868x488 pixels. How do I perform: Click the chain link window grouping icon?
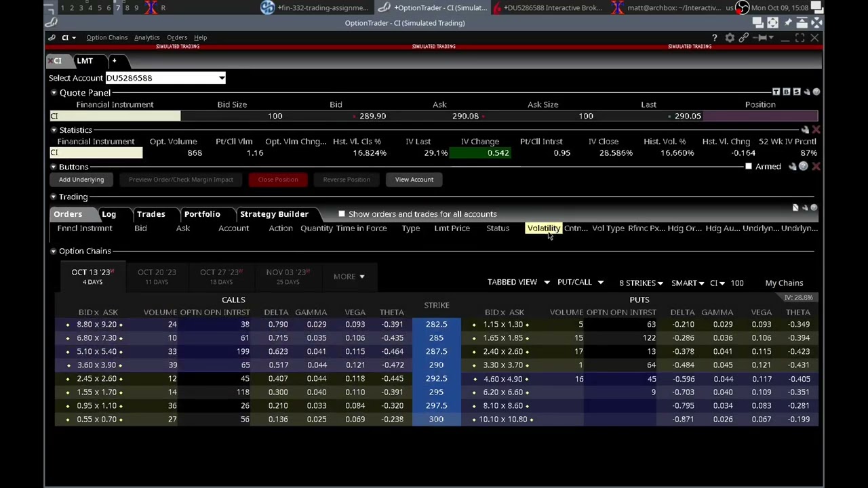point(744,38)
